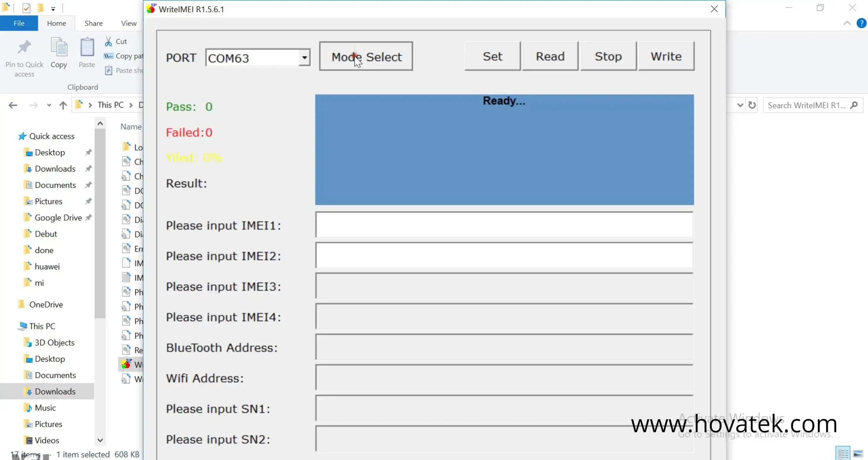The image size is (868, 460).
Task: Open the Downloads folder in Quick access
Action: point(55,168)
